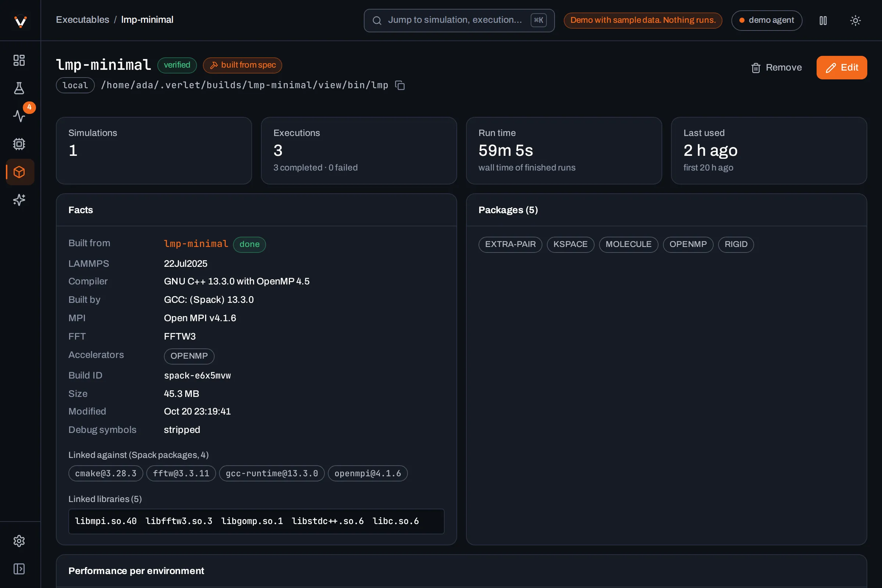The width and height of the screenshot is (882, 588).
Task: Open the flask simulations sidebar icon
Action: pyautogui.click(x=19, y=88)
